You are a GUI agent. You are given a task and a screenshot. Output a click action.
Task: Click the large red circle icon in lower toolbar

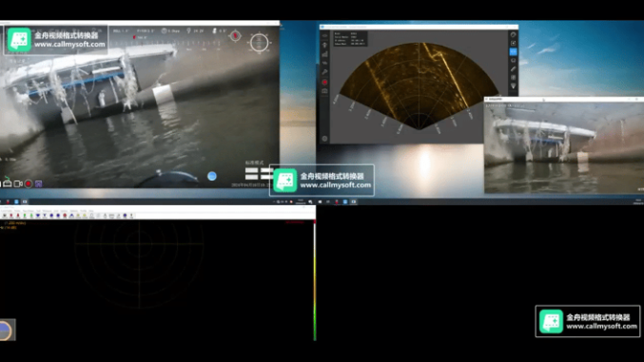[65, 216]
